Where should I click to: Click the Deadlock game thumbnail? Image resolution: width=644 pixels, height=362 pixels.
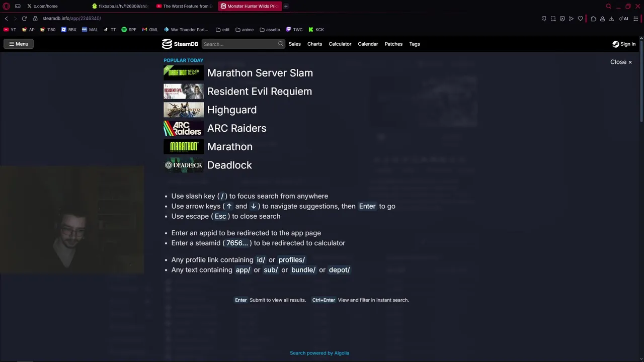point(184,165)
